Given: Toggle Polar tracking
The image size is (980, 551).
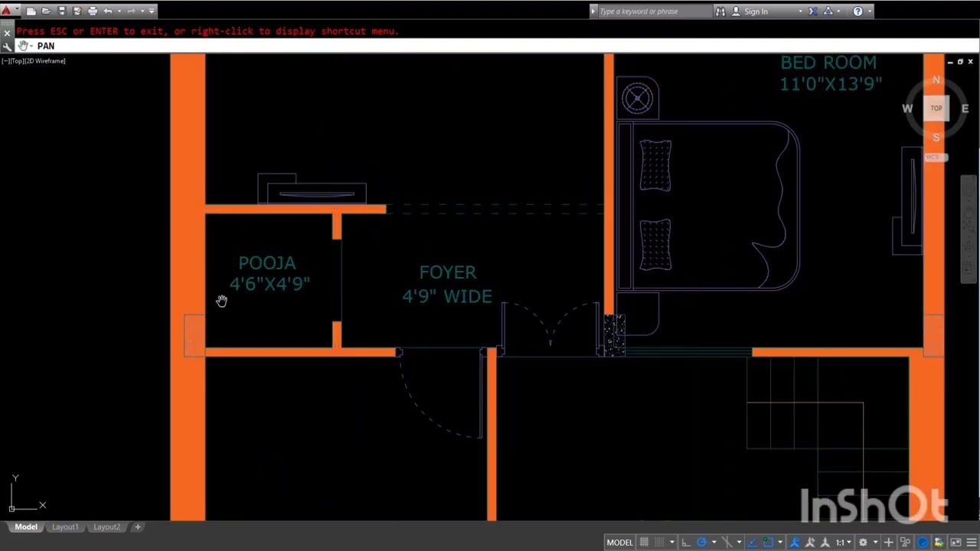Looking at the screenshot, I should [x=701, y=543].
